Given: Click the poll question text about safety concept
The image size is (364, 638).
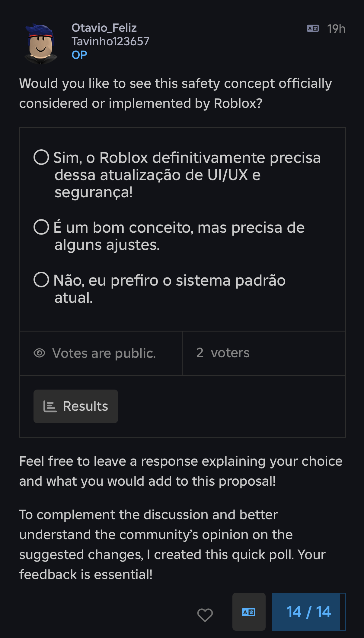Looking at the screenshot, I should 176,93.
